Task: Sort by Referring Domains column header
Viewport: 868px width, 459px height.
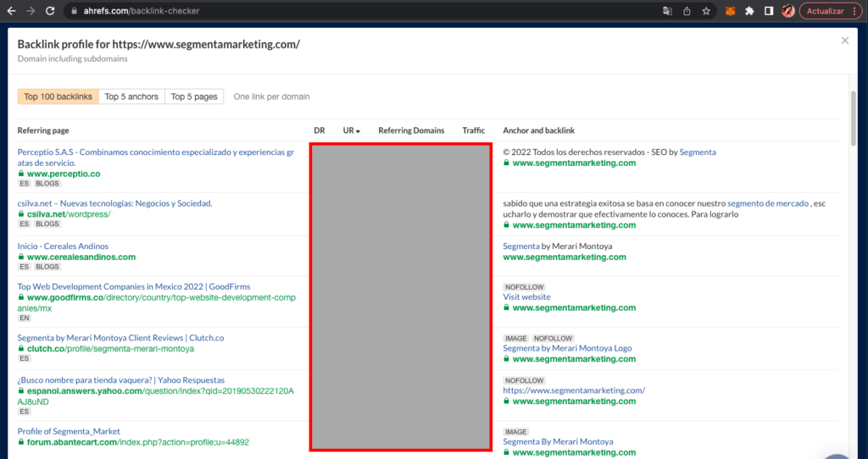Action: tap(410, 130)
